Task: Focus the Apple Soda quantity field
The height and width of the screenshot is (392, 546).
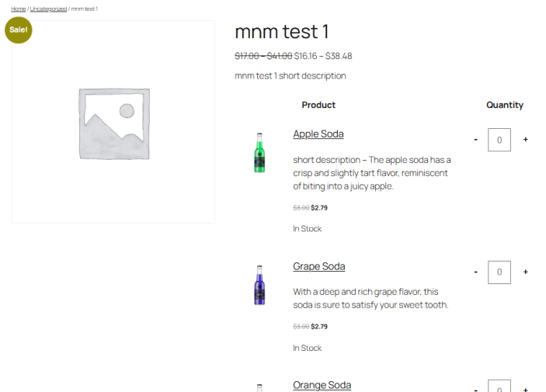Action: click(x=499, y=140)
